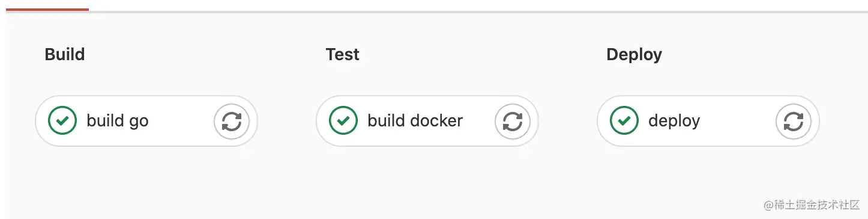Retry the build docker job
868x219 pixels.
513,121
